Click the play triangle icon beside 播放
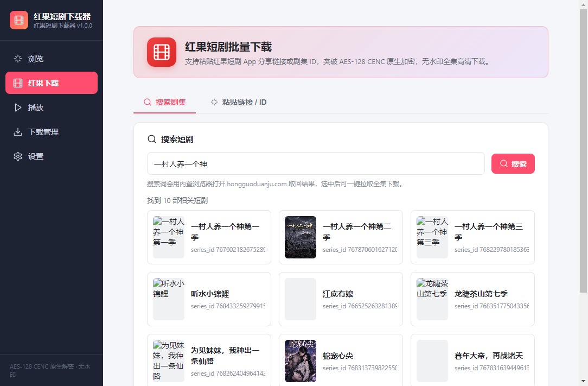This screenshot has height=386, width=588. pos(17,107)
